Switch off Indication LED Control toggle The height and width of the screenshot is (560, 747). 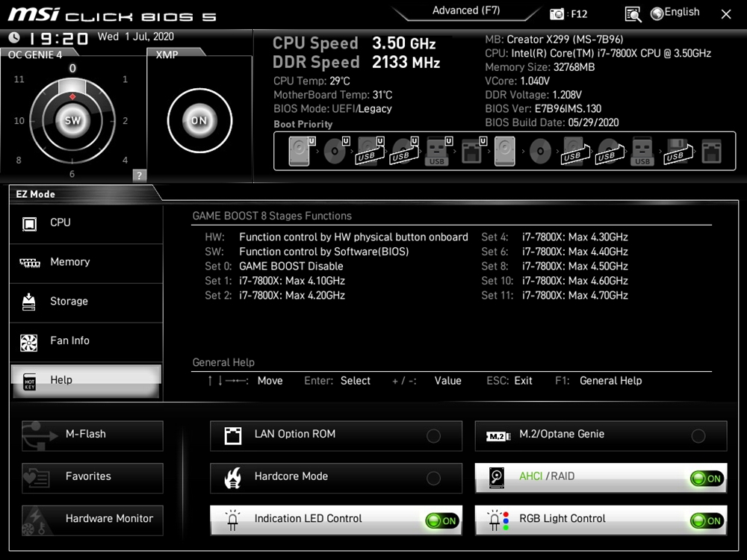(x=442, y=521)
